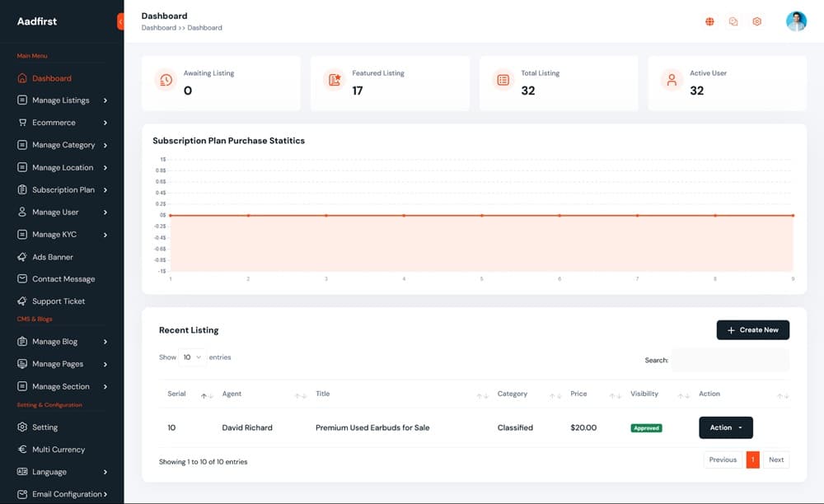Click the settings gear icon in header
Image resolution: width=824 pixels, height=504 pixels.
(757, 21)
